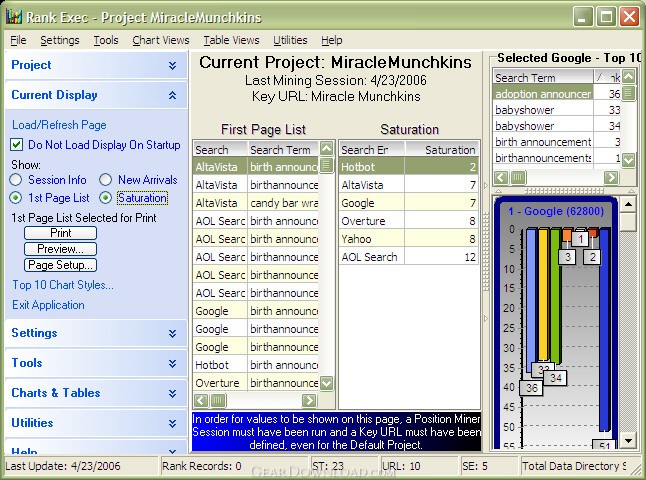Click right arrow under Selected Google table
The image size is (646, 480).
[611, 178]
